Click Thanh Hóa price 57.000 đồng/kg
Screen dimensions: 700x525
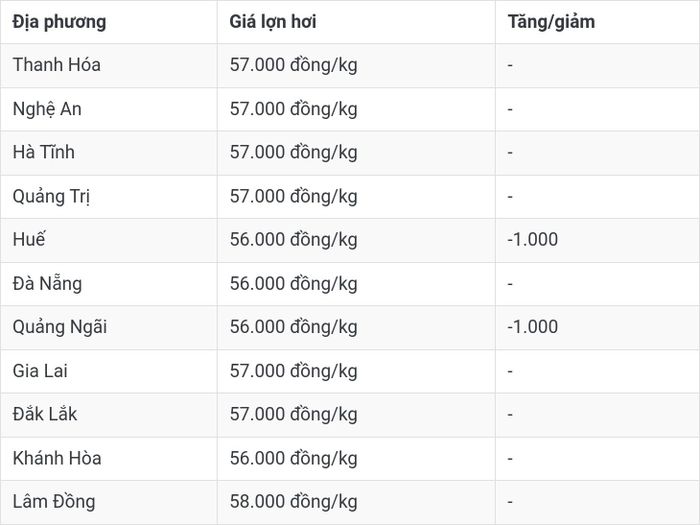[x=293, y=65]
